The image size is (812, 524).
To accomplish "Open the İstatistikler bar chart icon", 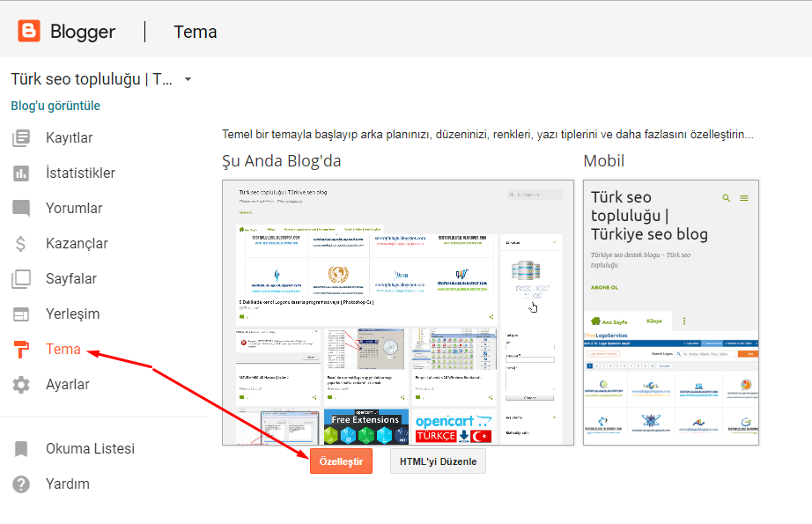I will tap(21, 173).
